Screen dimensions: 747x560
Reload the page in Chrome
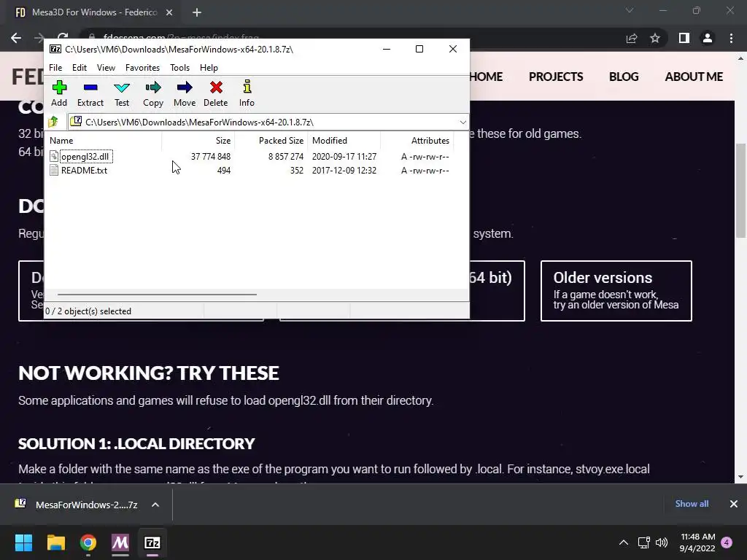[x=63, y=37]
